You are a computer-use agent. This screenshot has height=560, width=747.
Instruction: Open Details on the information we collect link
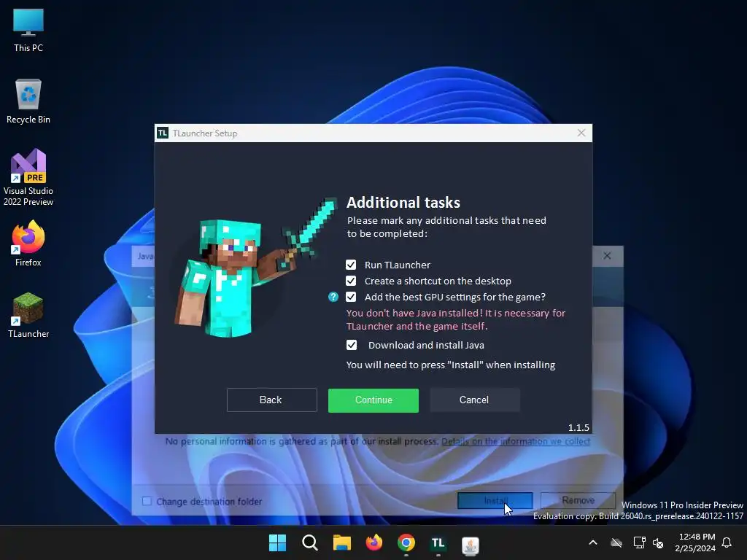click(x=516, y=441)
